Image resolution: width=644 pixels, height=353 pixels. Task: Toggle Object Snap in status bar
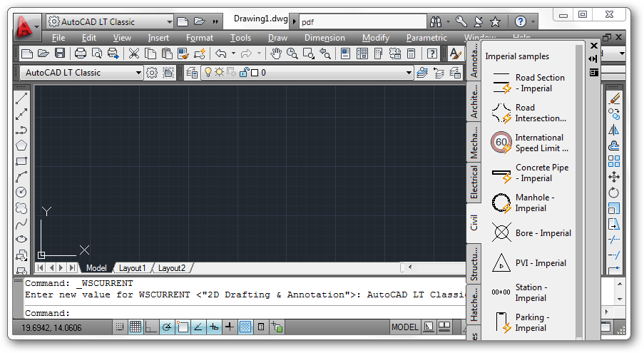tap(183, 327)
